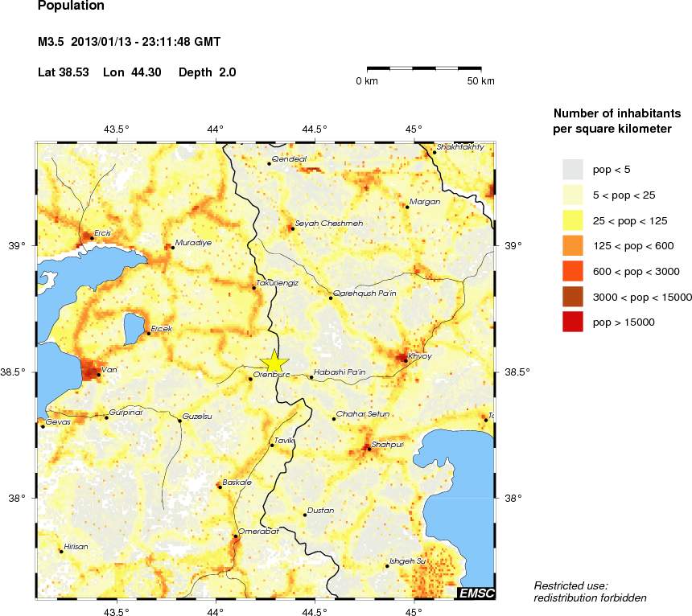Click the Van city marker dot

pos(99,375)
